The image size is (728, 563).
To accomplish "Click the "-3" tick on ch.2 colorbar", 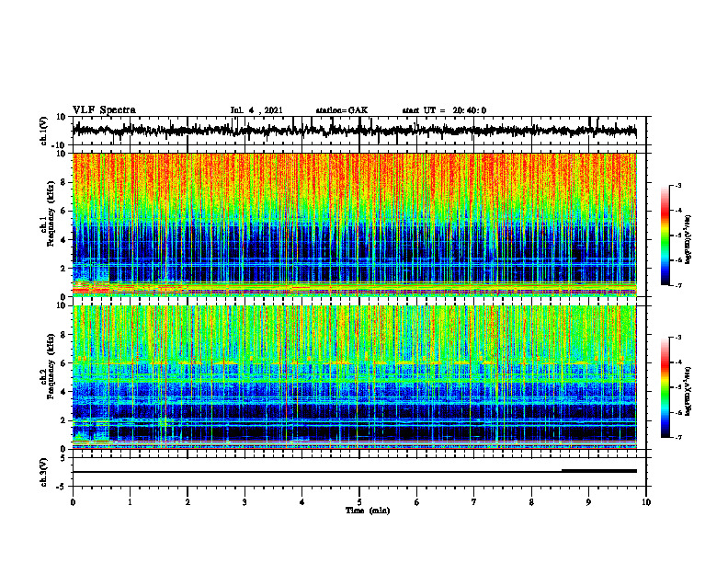I will click(x=678, y=338).
